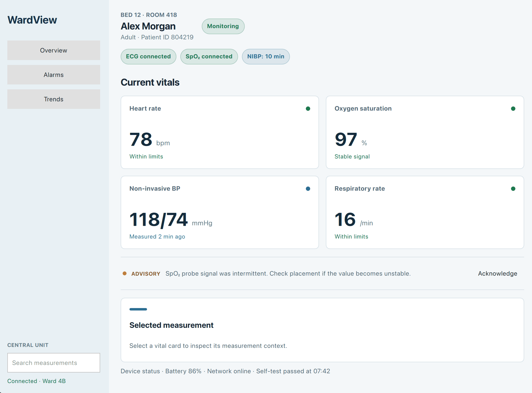Click the Respiratory rate green status dot

513,189
